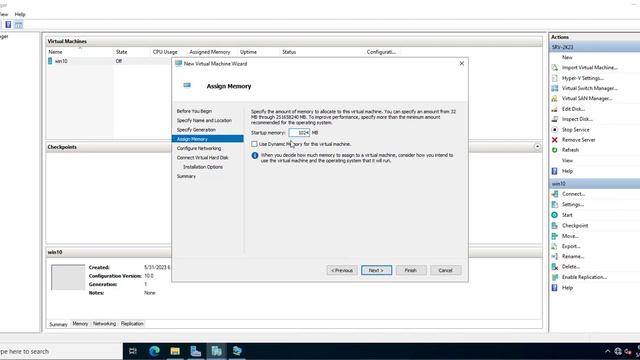The height and width of the screenshot is (360, 640).
Task: Go to Before You Begin wizard step
Action: pyautogui.click(x=194, y=111)
